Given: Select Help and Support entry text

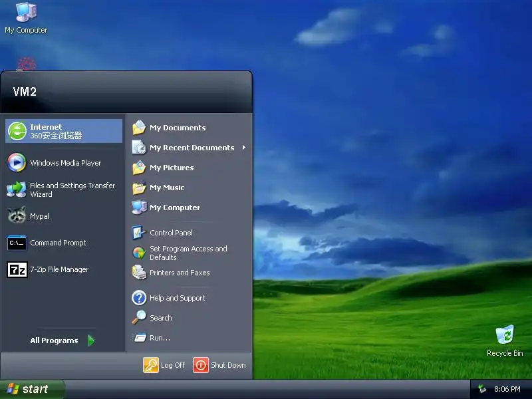Looking at the screenshot, I should point(177,298).
